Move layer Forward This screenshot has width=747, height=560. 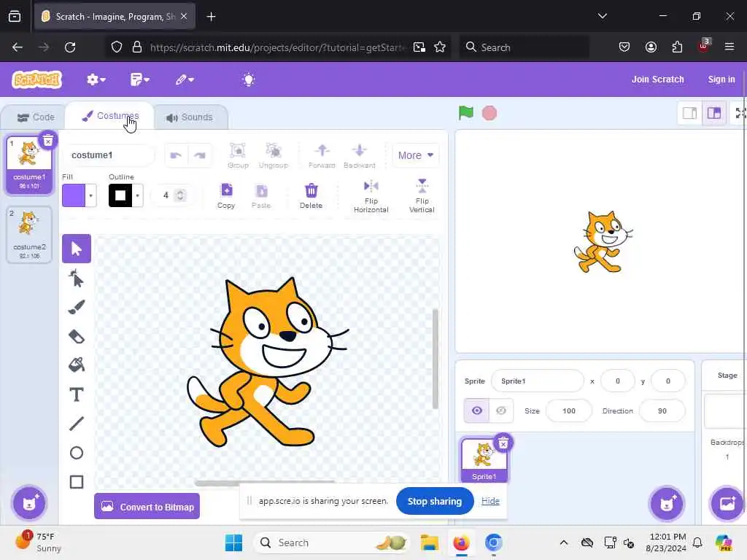point(322,155)
